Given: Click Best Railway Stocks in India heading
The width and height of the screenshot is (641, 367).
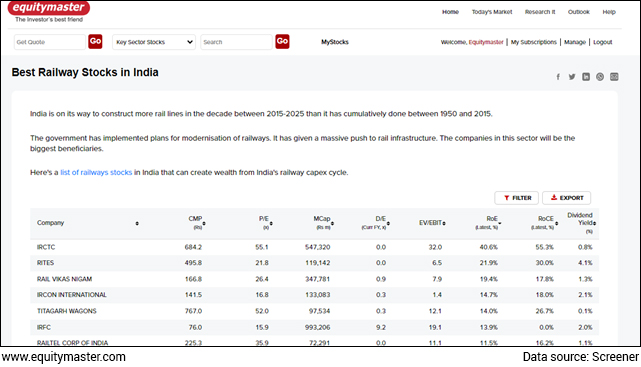Looking at the screenshot, I should 85,72.
